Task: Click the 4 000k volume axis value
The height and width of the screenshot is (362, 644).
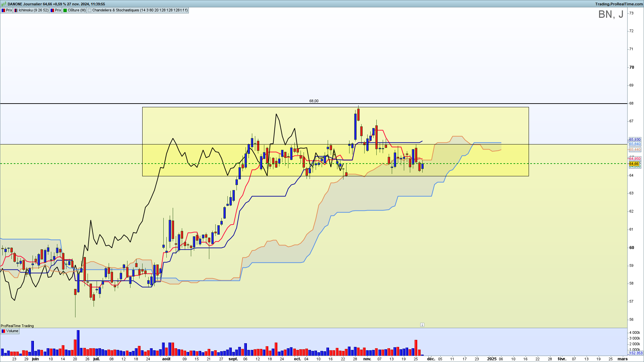Action: click(635, 333)
